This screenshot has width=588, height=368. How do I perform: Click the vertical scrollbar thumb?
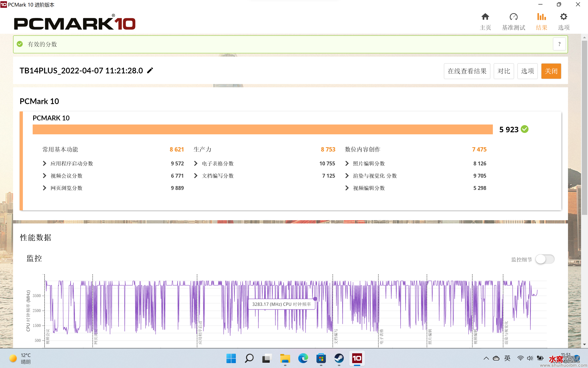point(584,128)
